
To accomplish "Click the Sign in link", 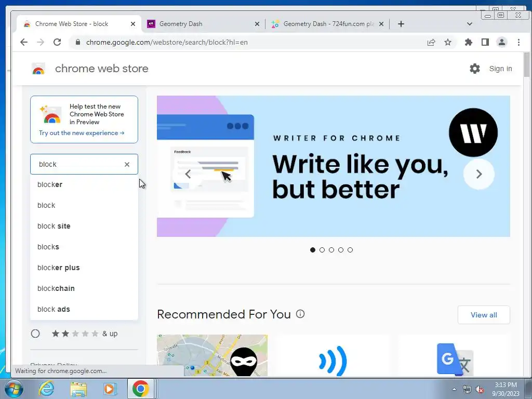I will (x=500, y=69).
